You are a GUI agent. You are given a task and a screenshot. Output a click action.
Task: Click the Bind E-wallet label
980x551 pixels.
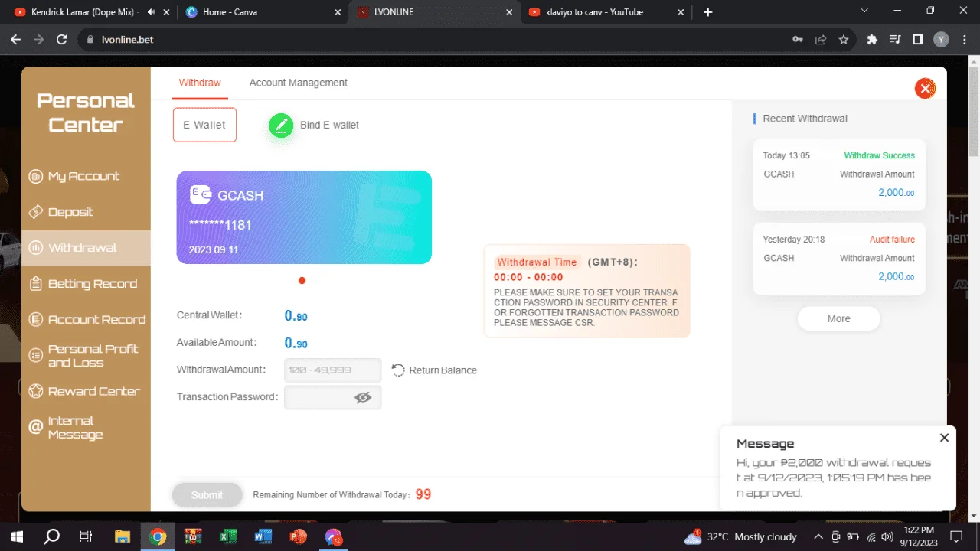329,125
